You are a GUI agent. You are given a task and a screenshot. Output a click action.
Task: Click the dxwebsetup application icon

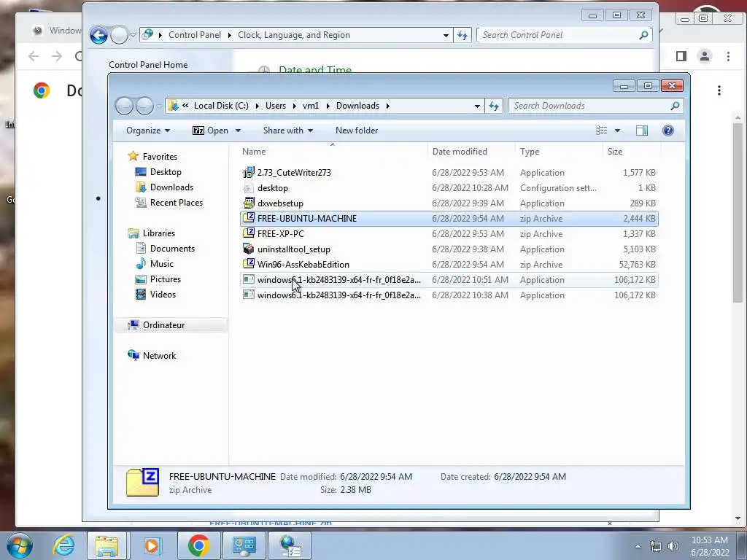[248, 203]
